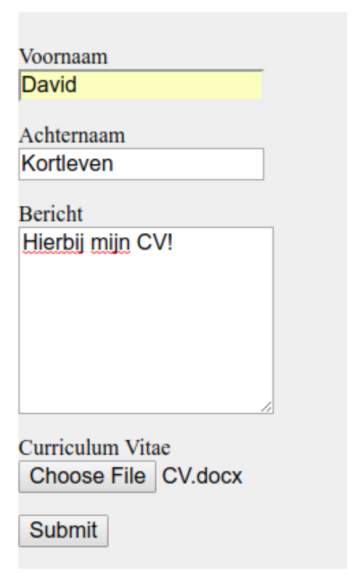Click the Curriculum Vitae label
Viewport: 360px width, 577px height.
pyautogui.click(x=95, y=448)
